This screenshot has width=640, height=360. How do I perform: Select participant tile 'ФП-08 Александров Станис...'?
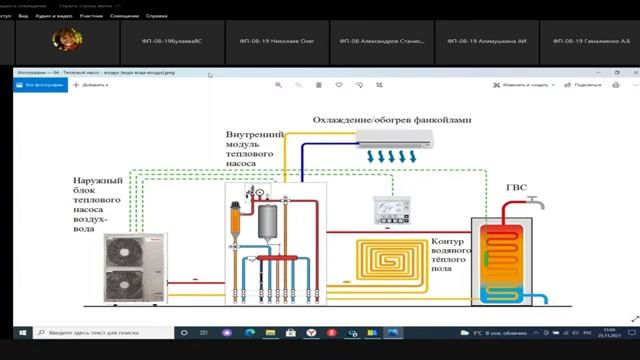(x=382, y=42)
